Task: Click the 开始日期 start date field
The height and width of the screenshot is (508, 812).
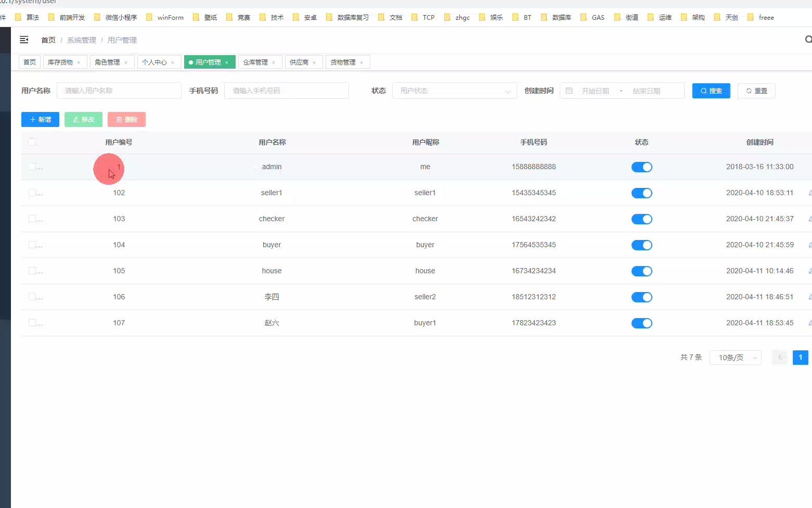Action: click(x=595, y=91)
